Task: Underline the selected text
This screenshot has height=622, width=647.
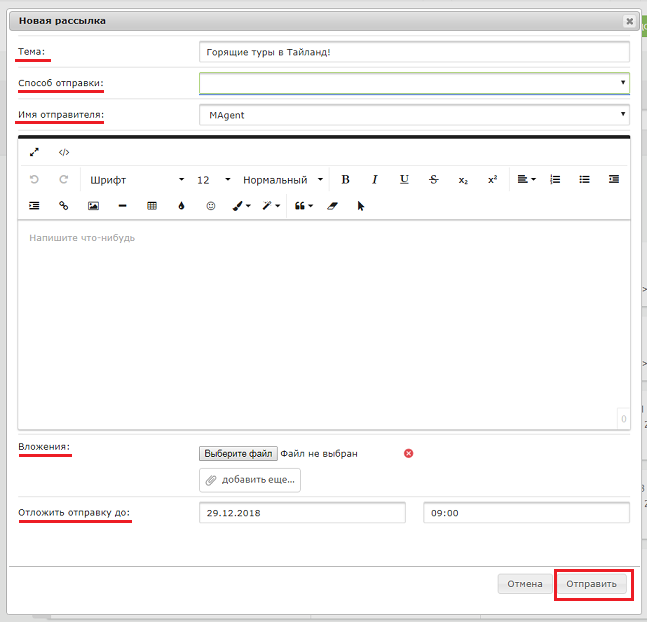Action: pyautogui.click(x=404, y=180)
